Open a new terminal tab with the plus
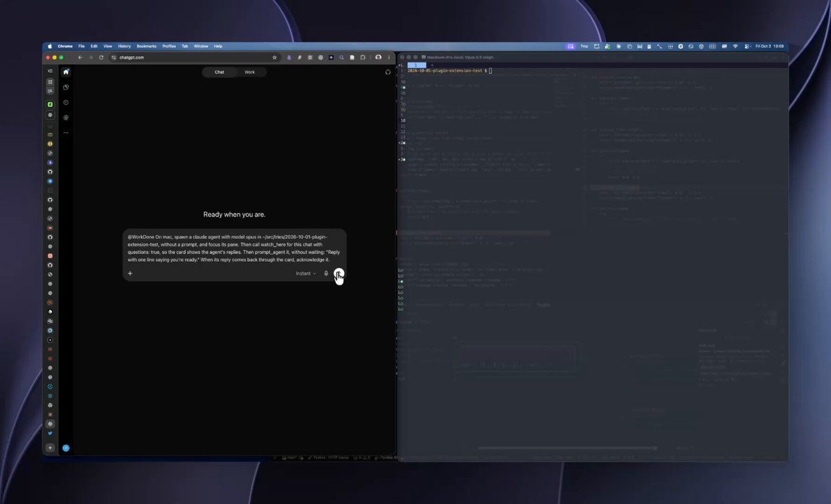Viewport: 831px width, 504px height. (432, 64)
